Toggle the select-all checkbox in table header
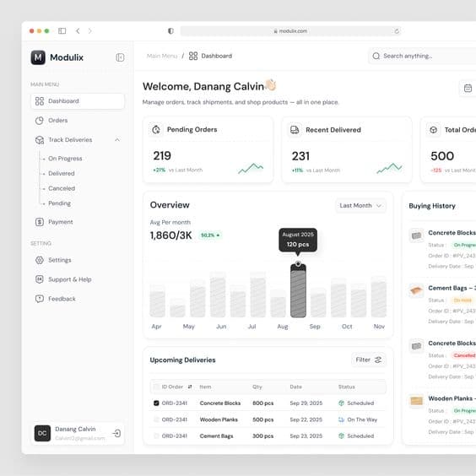 (x=156, y=387)
